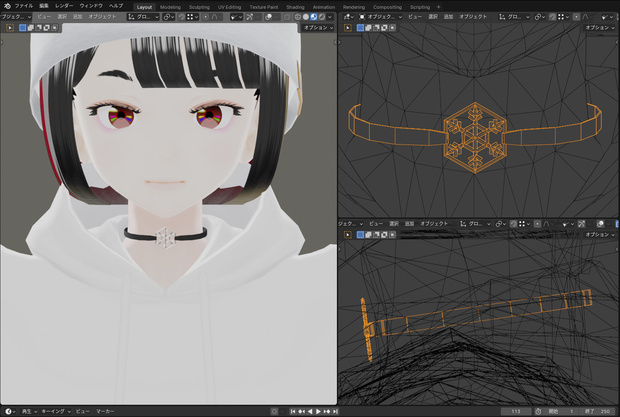Toggle X-ray mode in left viewport
This screenshot has height=417, width=620.
(x=287, y=17)
